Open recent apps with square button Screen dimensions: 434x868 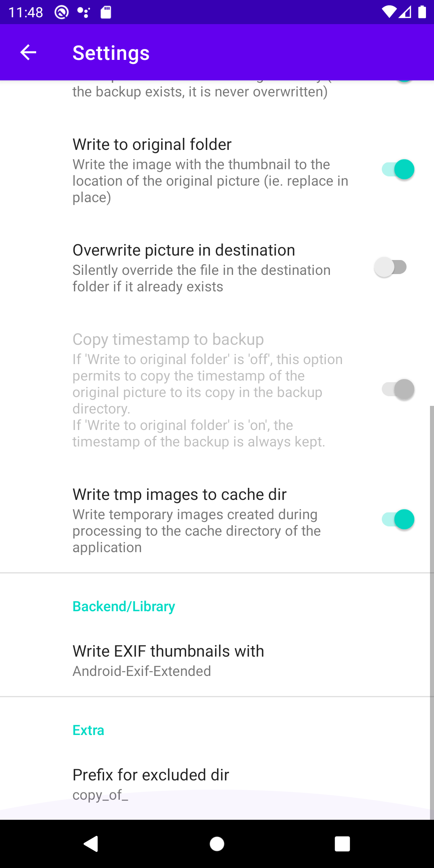pyautogui.click(x=342, y=843)
